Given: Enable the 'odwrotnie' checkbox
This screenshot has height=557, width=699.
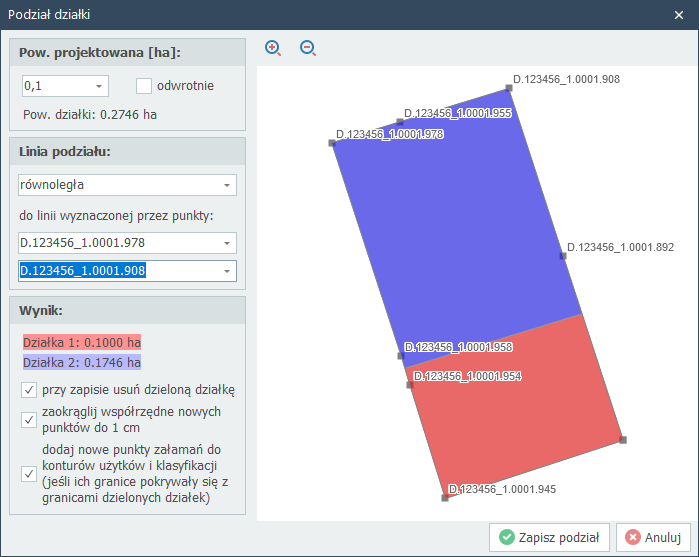Looking at the screenshot, I should pyautogui.click(x=144, y=86).
